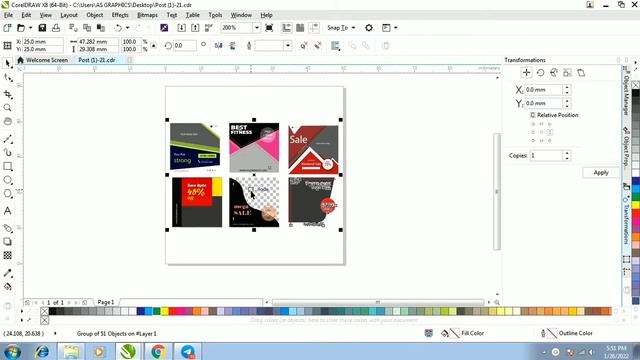The width and height of the screenshot is (640, 360).
Task: Click the Export icon
Action: [195, 28]
